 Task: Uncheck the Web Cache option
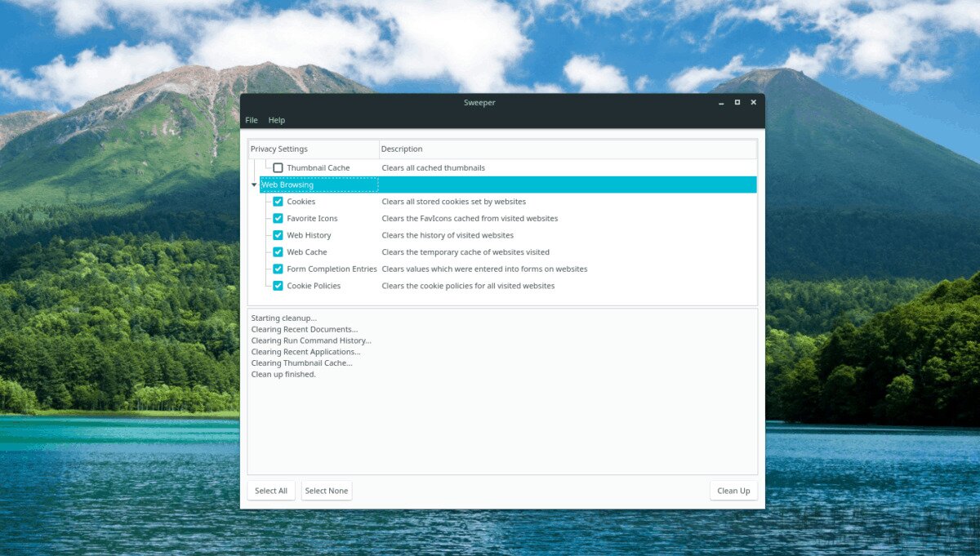click(278, 252)
